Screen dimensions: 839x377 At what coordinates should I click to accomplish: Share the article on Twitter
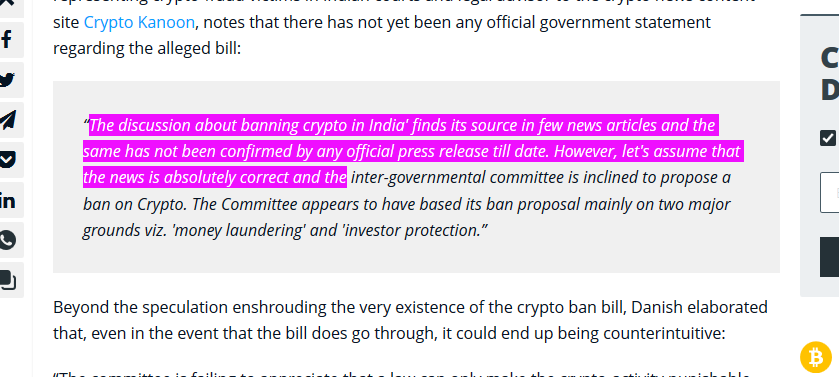[x=7, y=80]
